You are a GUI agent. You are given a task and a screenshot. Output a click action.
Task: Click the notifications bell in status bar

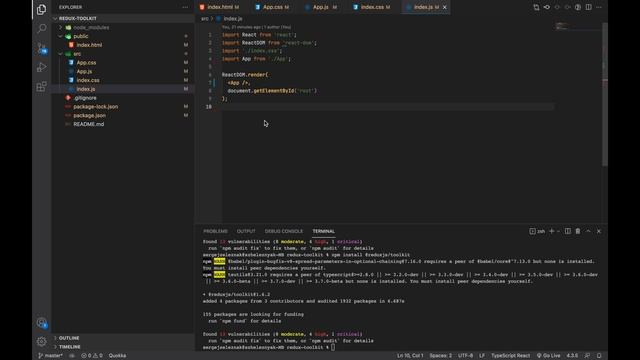(x=599, y=356)
